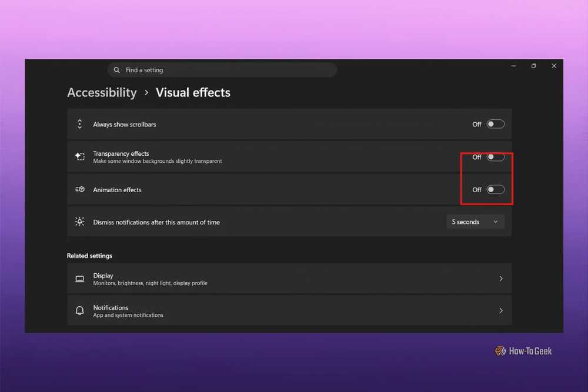Enable the Transparency effects toggle
Viewport: 588px width, 392px height.
495,157
